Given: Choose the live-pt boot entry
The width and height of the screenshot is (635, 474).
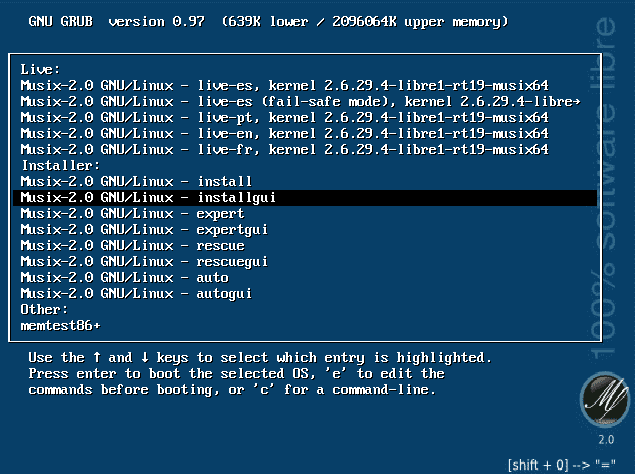Looking at the screenshot, I should tap(284, 118).
